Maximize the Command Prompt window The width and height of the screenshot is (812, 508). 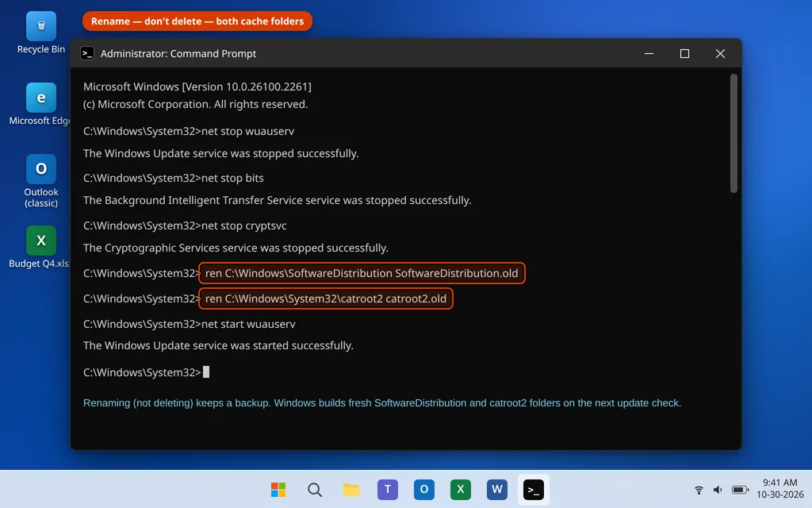point(684,53)
